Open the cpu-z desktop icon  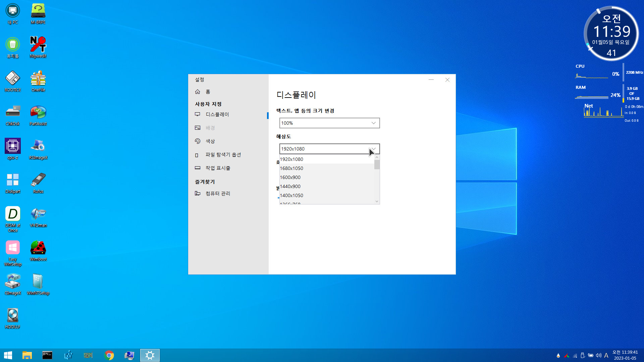click(13, 149)
